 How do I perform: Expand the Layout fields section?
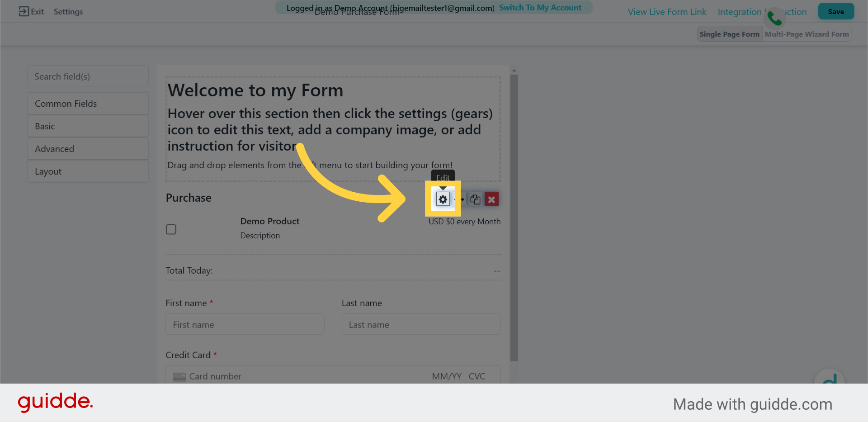point(88,171)
